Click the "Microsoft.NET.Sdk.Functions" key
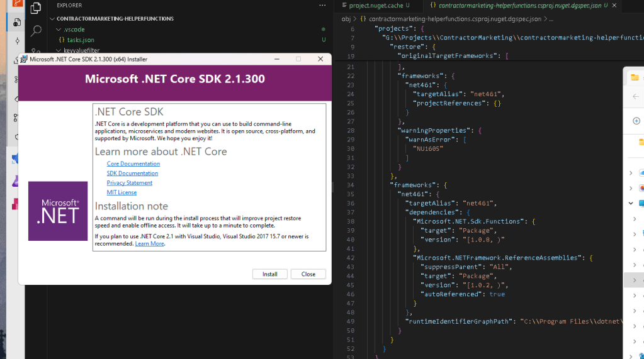The image size is (644, 359). click(470, 221)
